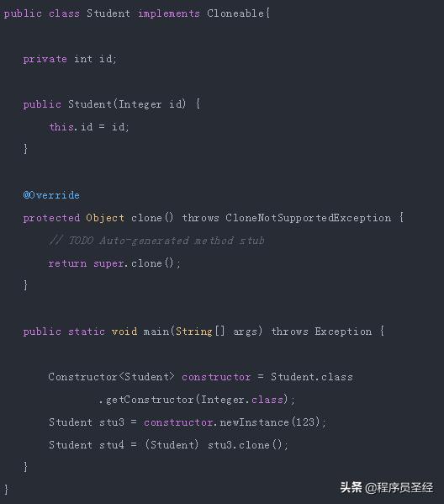Click the main method name
444x504 pixels.
(x=156, y=332)
